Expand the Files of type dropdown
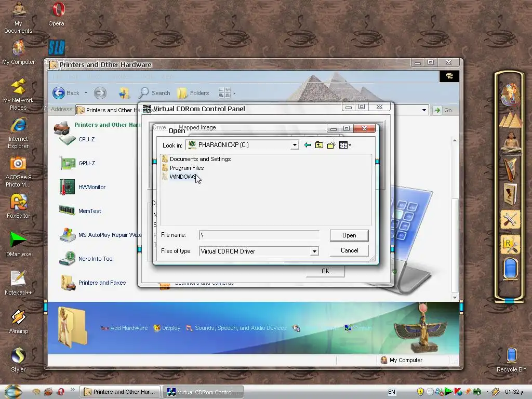This screenshot has width=532, height=399. [314, 251]
